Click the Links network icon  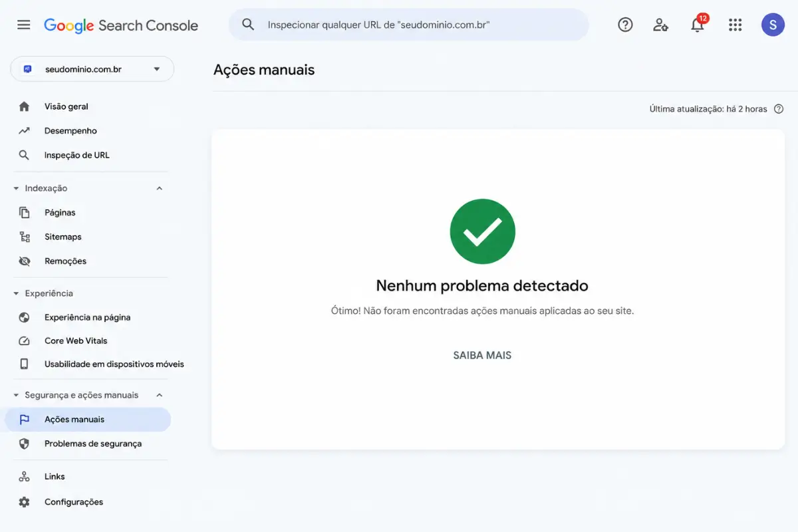pos(25,476)
